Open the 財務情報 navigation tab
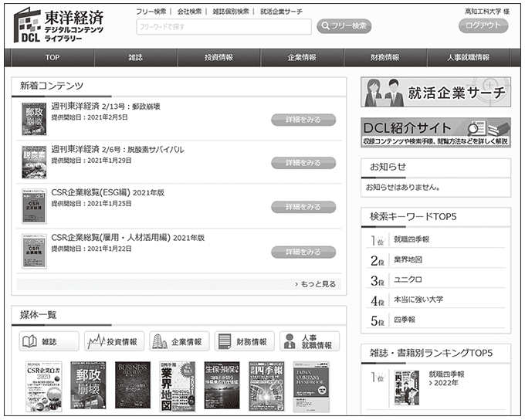Viewport: 525px width, 420px height. (385, 58)
